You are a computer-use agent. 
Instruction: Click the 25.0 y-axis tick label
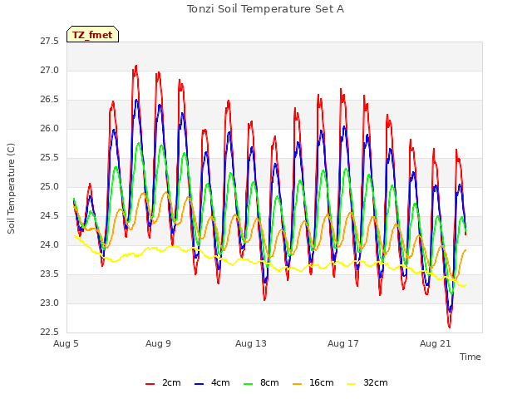49,186
